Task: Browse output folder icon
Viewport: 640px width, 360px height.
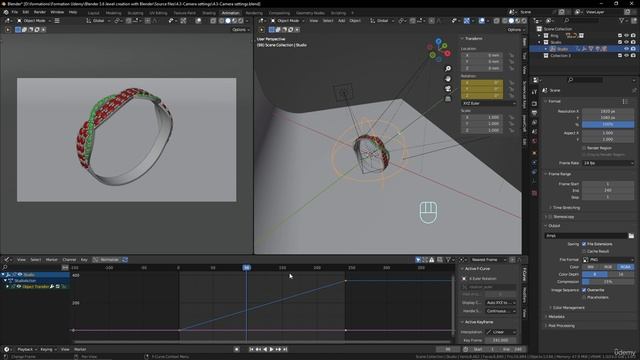Action: click(631, 236)
